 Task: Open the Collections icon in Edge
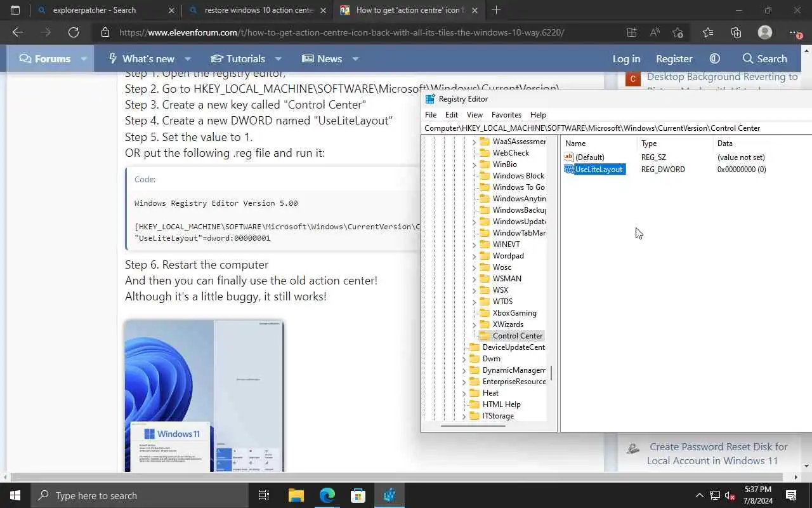(x=736, y=32)
